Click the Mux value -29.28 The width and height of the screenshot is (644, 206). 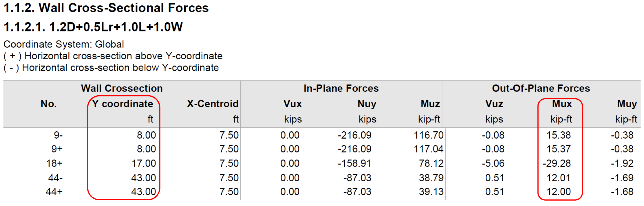click(x=557, y=164)
